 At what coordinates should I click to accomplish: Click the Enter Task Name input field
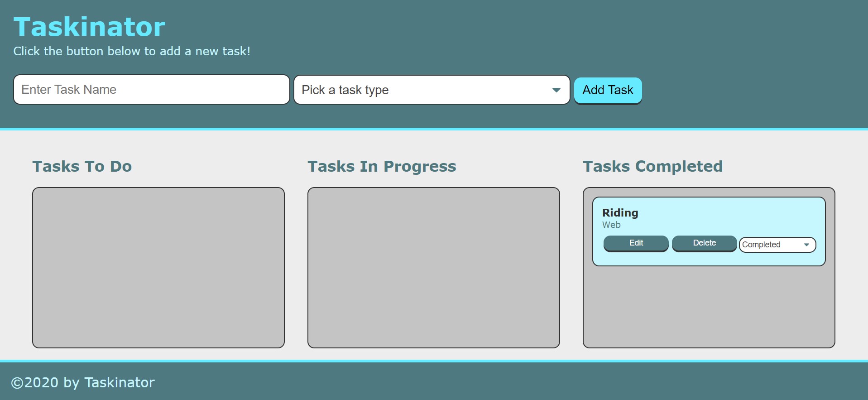coord(151,90)
